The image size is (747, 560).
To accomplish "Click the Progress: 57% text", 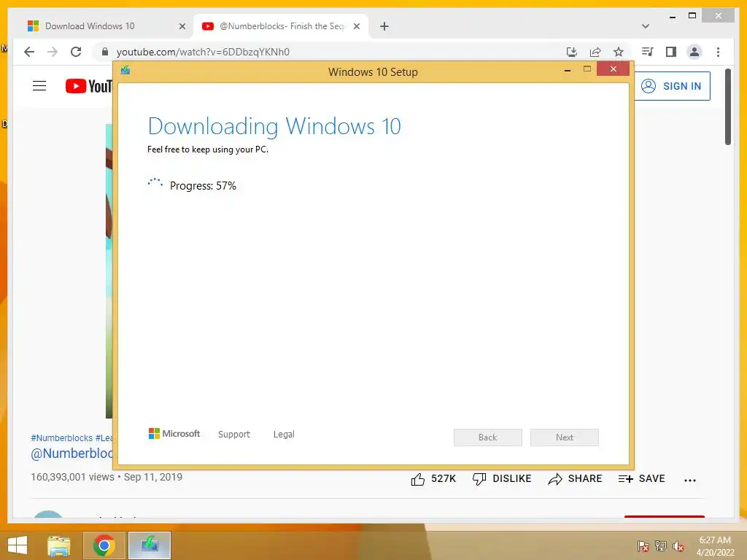I will (203, 186).
